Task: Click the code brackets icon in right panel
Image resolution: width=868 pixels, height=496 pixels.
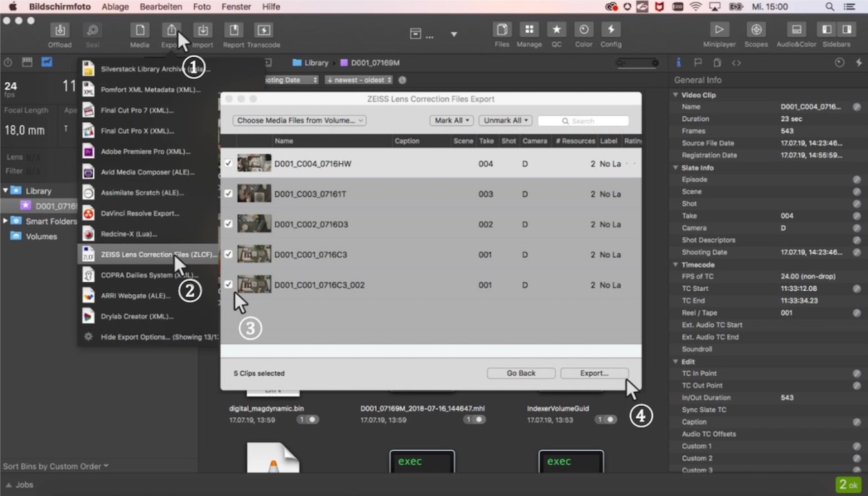Action: click(x=736, y=62)
